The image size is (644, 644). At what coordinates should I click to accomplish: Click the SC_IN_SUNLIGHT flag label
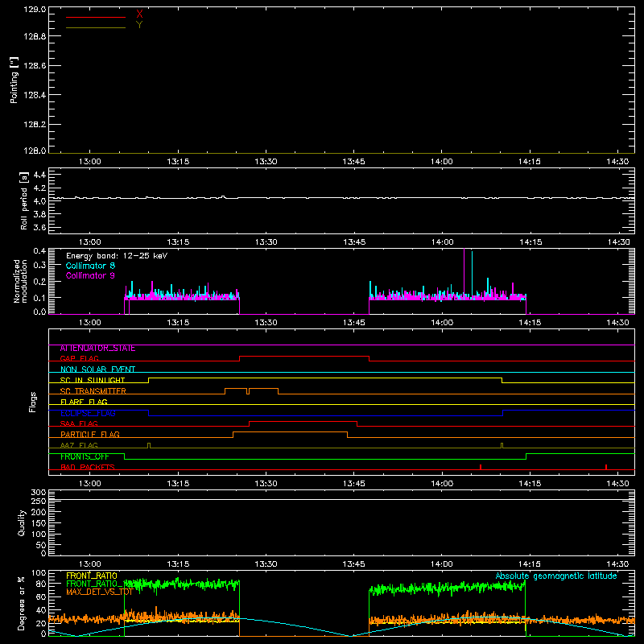pos(93,380)
